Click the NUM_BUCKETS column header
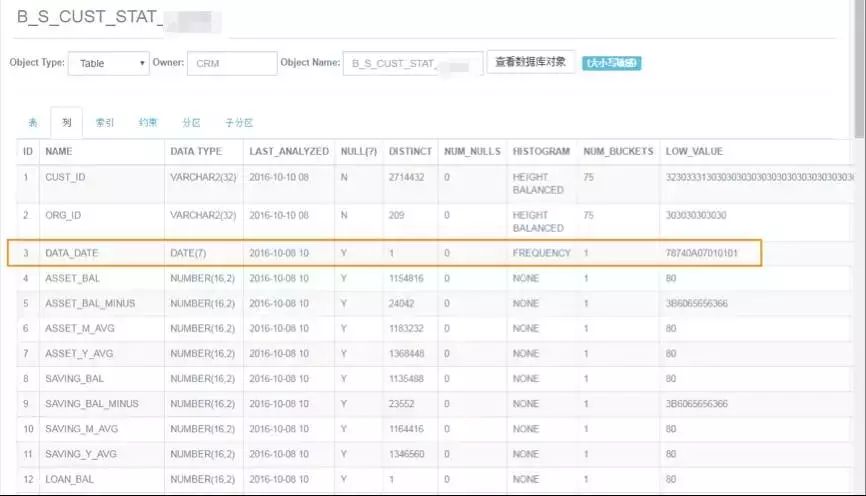866x496 pixels. [x=618, y=151]
